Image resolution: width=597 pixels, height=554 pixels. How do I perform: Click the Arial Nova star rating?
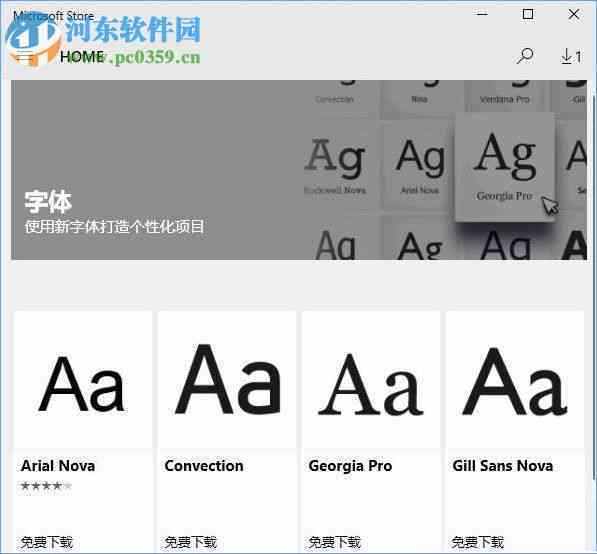click(46, 486)
